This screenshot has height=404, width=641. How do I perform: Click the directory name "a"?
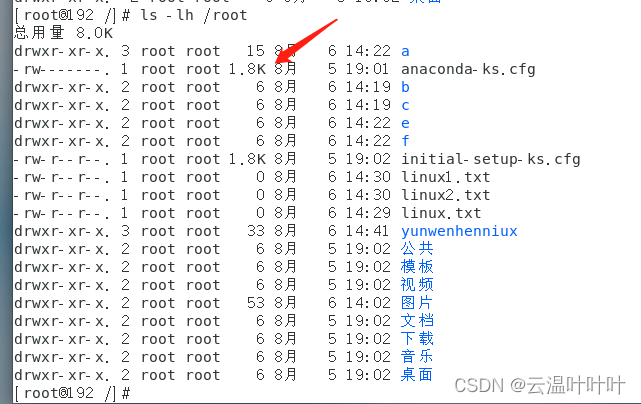click(x=405, y=52)
